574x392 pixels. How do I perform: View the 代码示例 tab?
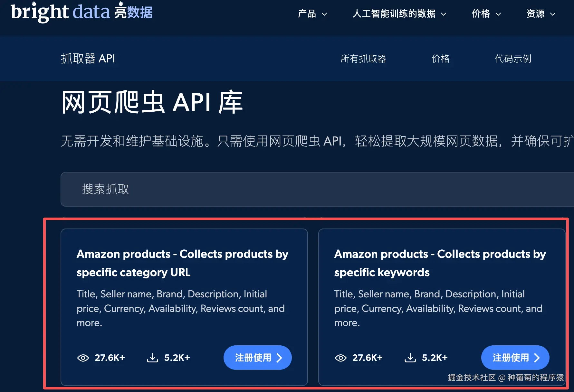pos(513,59)
